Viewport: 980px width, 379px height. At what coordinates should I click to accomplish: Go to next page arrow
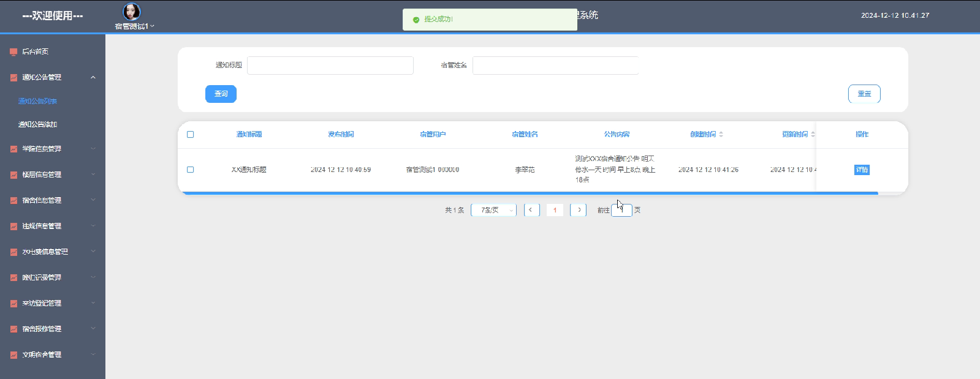click(x=579, y=210)
